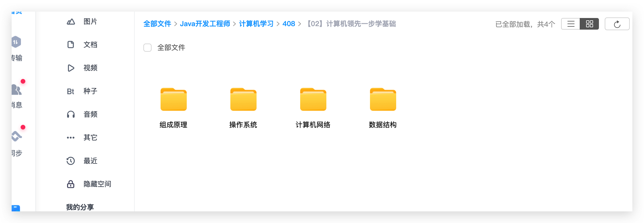The image size is (644, 223).
Task: Click the 视频 play triangle icon
Action: point(71,68)
